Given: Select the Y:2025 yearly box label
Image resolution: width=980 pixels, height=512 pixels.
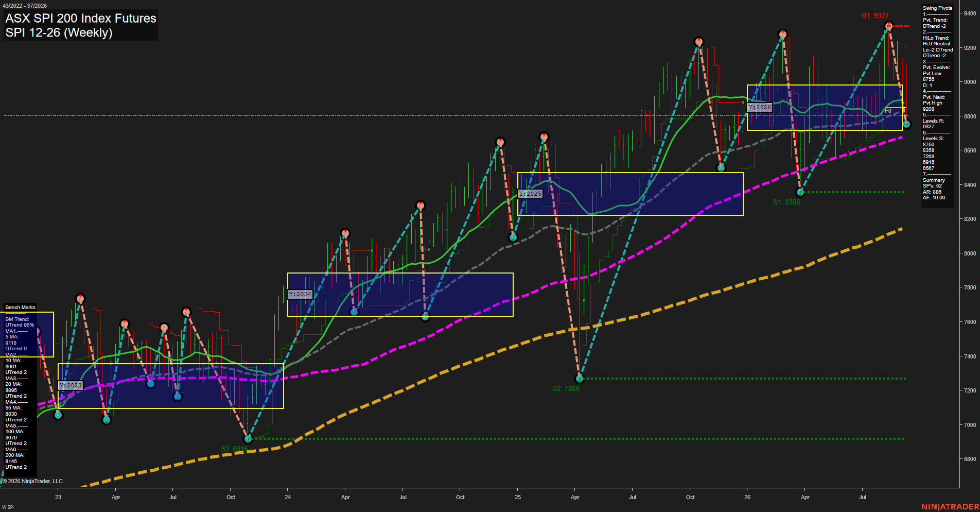Looking at the screenshot, I should coord(530,194).
